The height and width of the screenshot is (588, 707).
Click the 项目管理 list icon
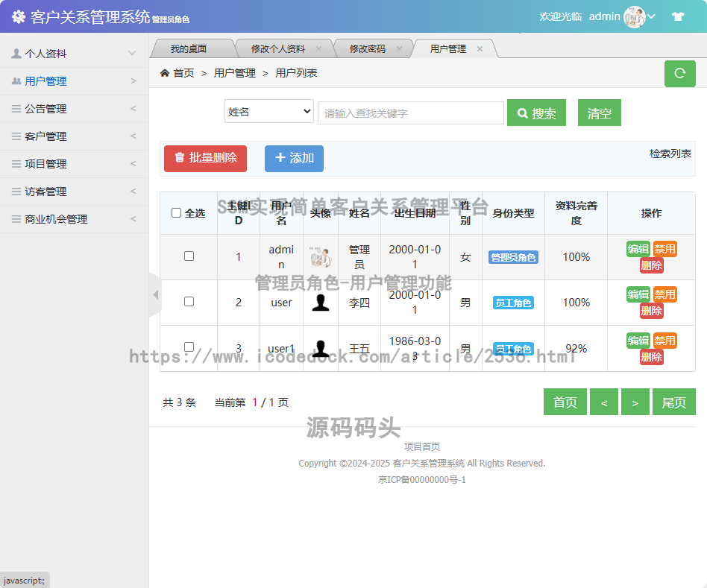16,163
